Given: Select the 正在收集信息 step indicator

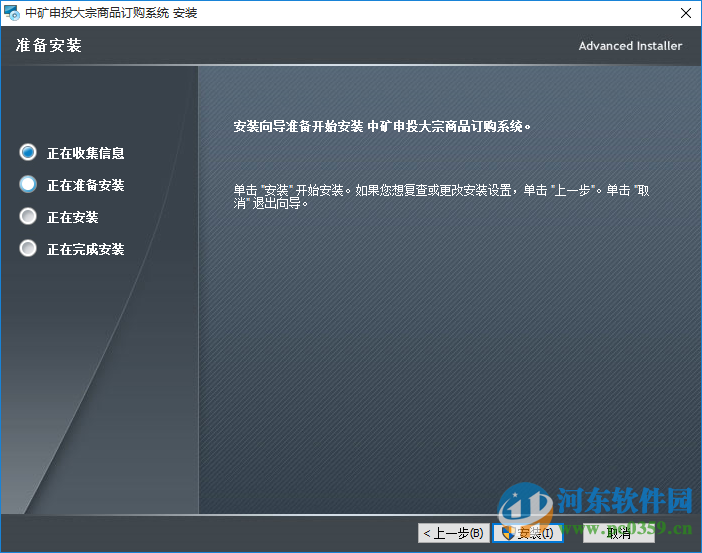Looking at the screenshot, I should (28, 152).
